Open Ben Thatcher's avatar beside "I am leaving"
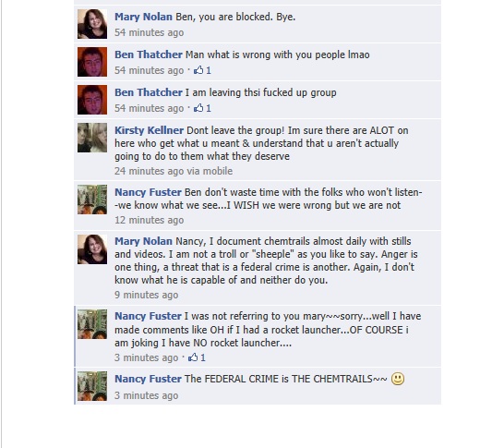Screen dimensions: 492x448 92,100
